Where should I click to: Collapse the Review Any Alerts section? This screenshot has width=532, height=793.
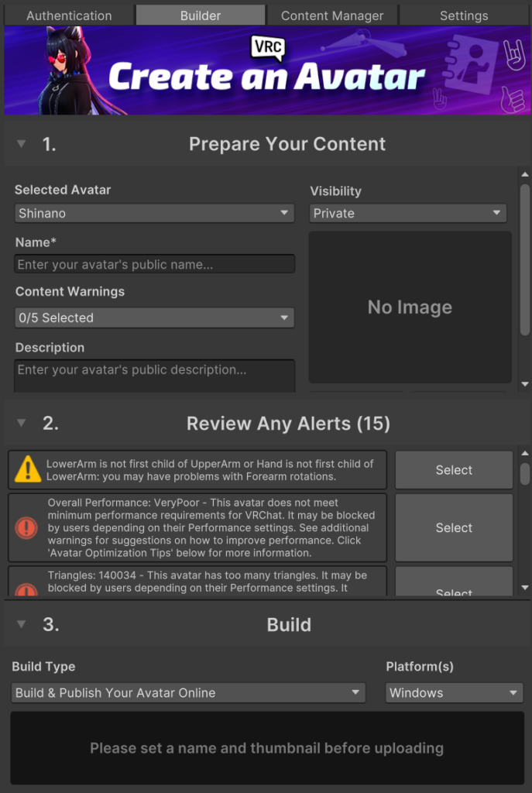click(x=21, y=423)
